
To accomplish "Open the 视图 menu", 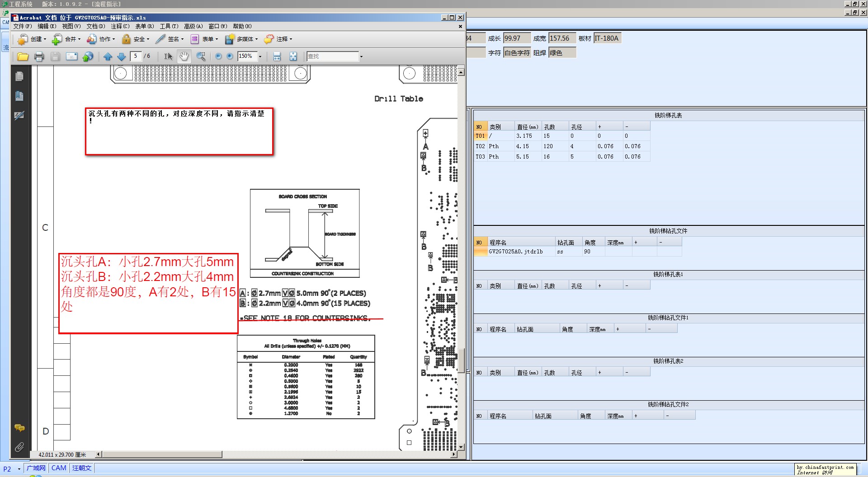I will [71, 26].
